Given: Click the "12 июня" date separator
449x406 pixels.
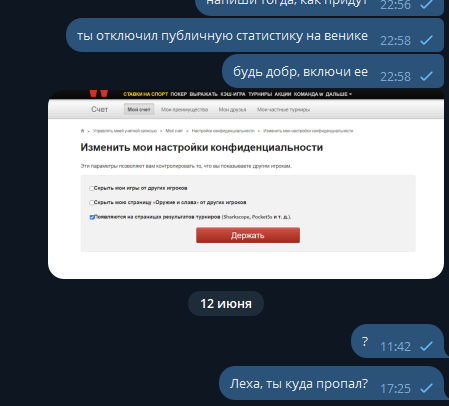Looking at the screenshot, I should 226,304.
